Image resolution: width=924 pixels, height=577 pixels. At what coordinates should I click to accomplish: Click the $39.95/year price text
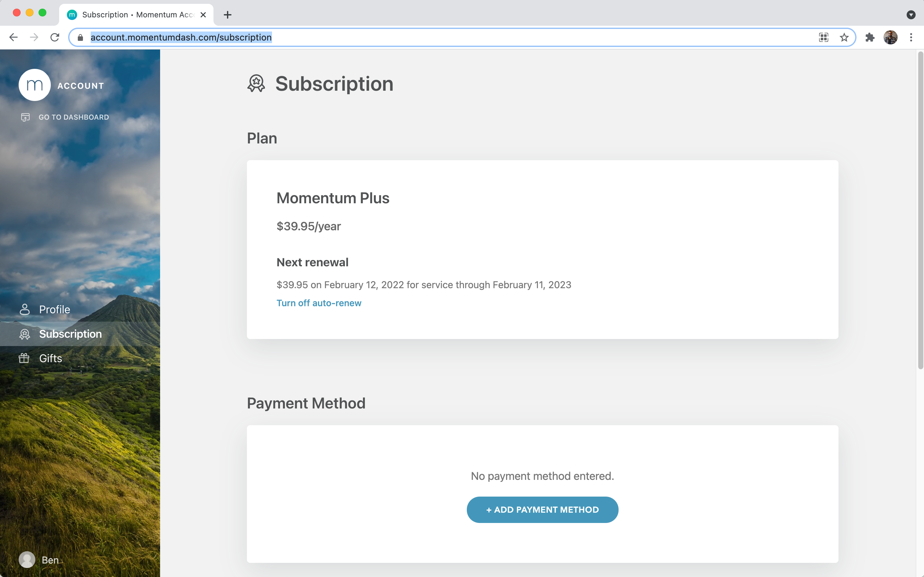(309, 226)
